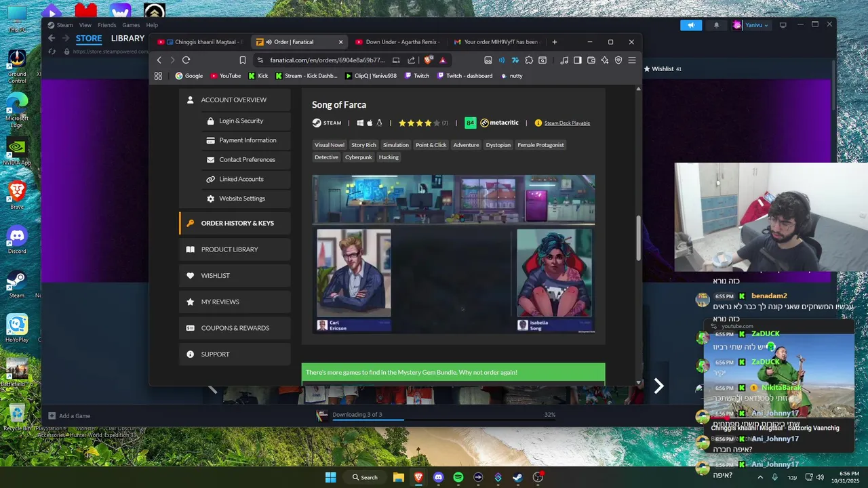The height and width of the screenshot is (488, 868).
Task: Open the View menu in Steam
Action: [85, 25]
